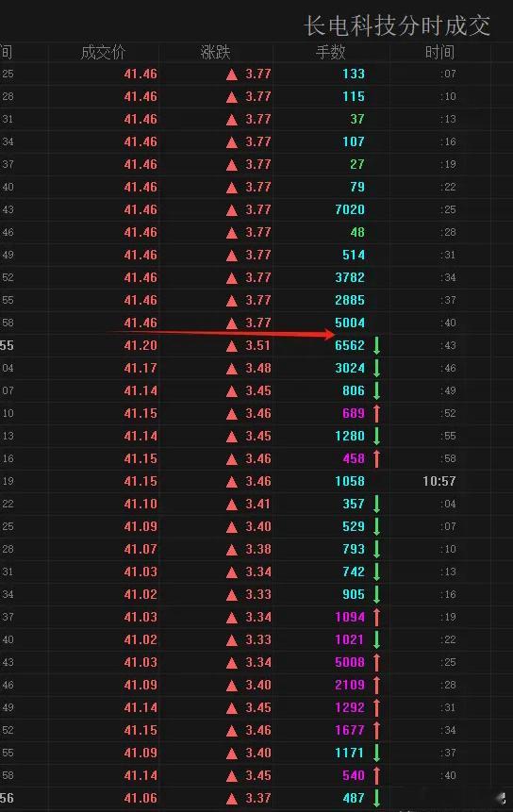Select the change value 3.38
The image size is (513, 812).
click(257, 549)
